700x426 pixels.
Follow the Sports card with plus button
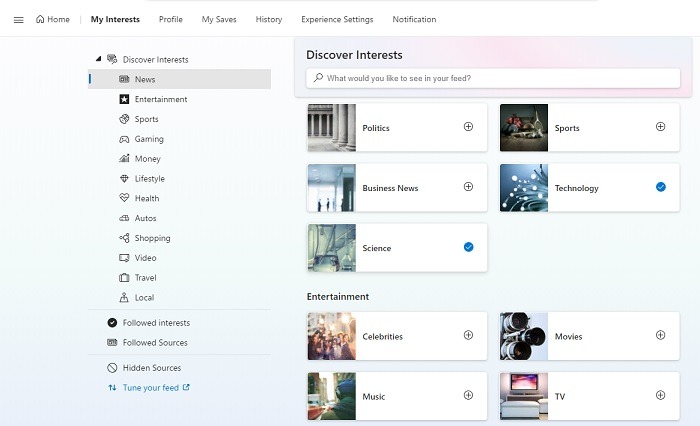[x=661, y=126]
